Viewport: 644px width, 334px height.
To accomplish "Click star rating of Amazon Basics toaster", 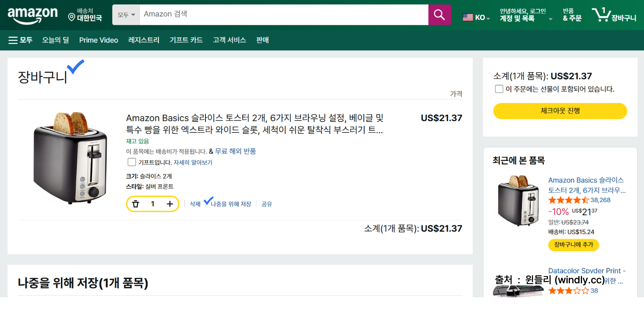I will [x=568, y=200].
